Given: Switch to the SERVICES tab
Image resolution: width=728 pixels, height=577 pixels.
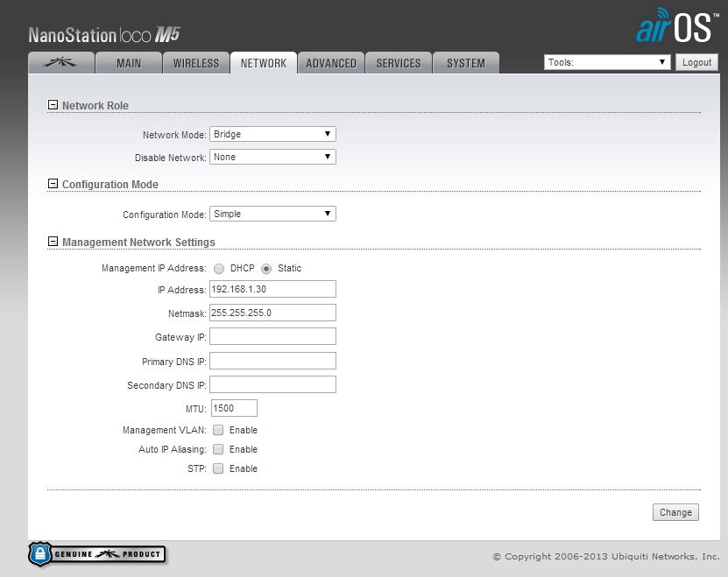Looking at the screenshot, I should pos(399,63).
